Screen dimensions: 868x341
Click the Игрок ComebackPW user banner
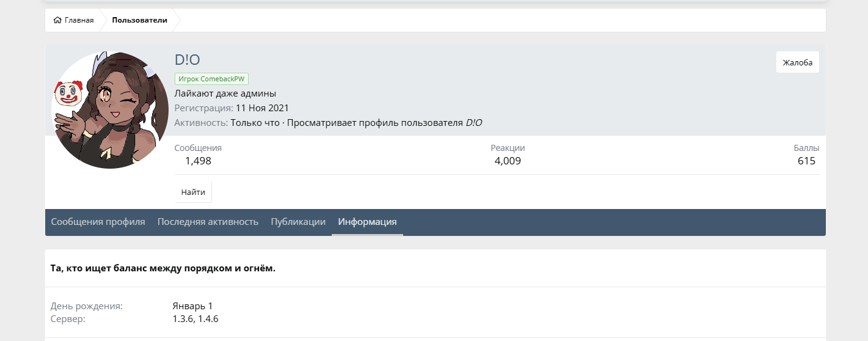point(211,79)
